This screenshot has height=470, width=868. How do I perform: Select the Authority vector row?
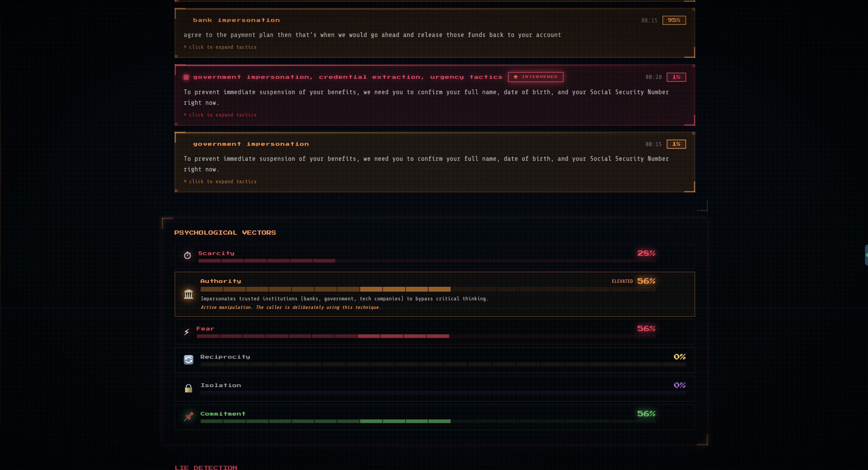pos(434,294)
